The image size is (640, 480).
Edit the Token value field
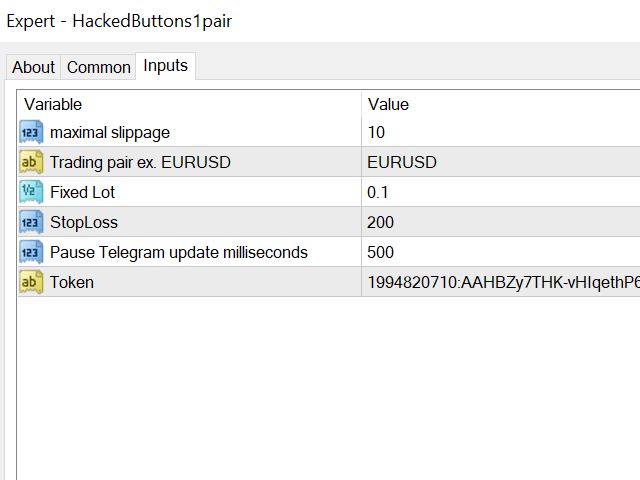point(500,282)
